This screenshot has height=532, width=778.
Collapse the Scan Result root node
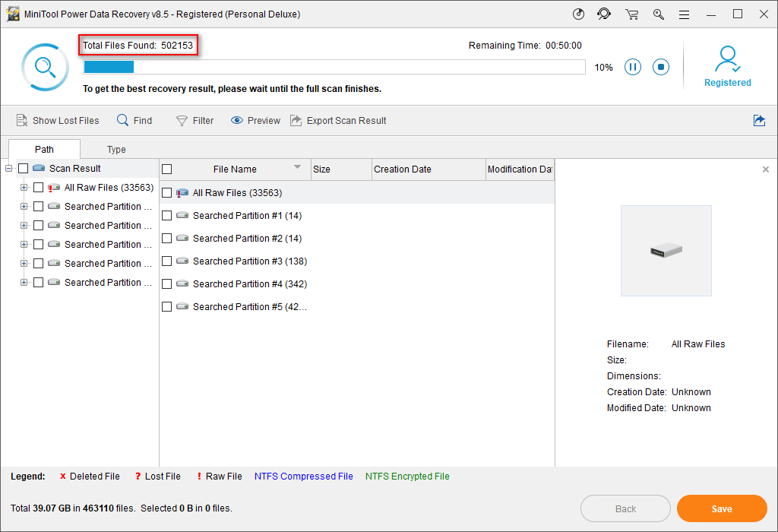point(9,169)
